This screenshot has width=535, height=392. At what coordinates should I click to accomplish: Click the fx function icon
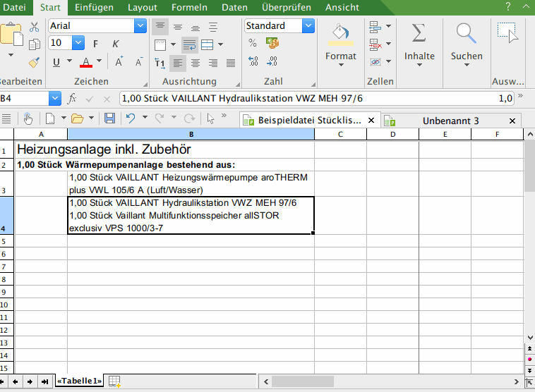(72, 99)
